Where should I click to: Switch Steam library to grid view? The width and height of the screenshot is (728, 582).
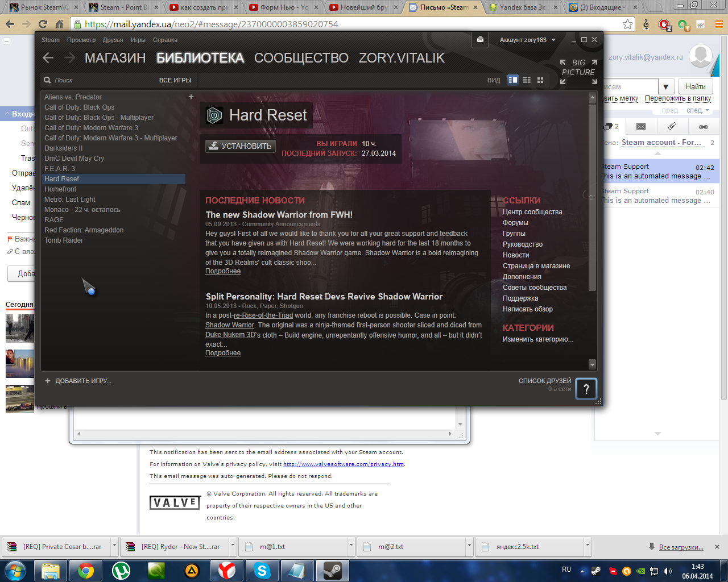point(540,80)
